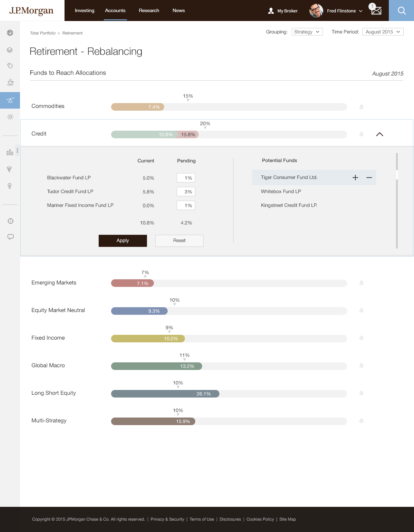Follow the Total Portfolio breadcrumb link
Viewport: 414px width, 532px height.
tap(43, 33)
